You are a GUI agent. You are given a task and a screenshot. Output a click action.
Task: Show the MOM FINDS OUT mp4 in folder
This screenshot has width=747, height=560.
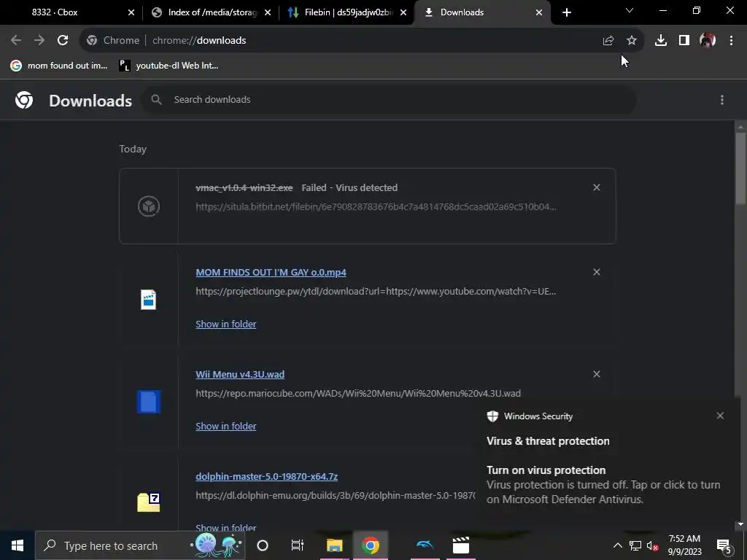226,324
